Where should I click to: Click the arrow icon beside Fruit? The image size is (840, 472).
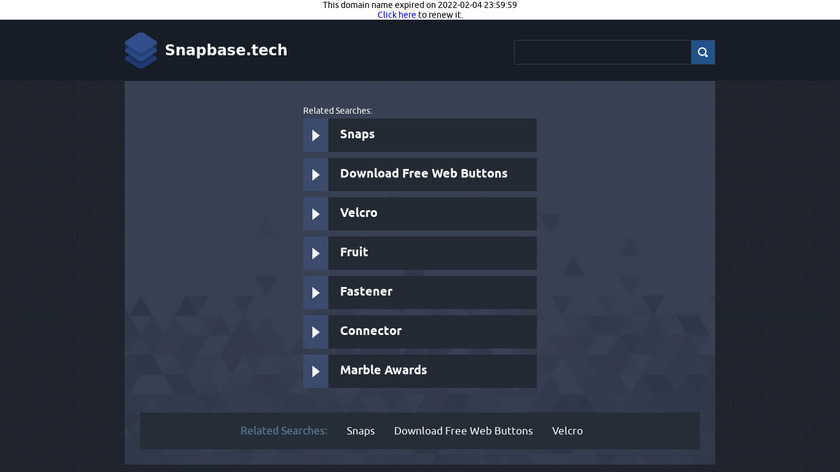point(316,253)
